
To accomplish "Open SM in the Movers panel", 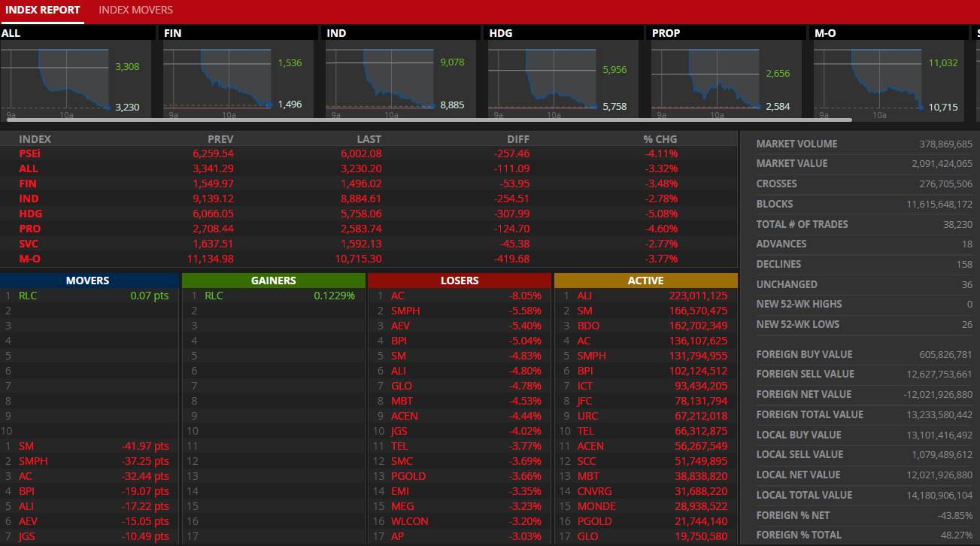I will point(26,446).
